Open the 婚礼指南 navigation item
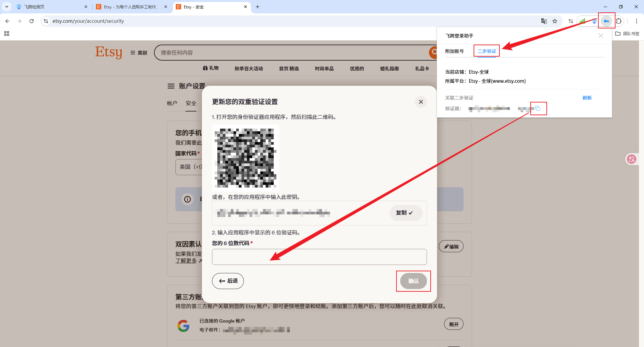This screenshot has height=347, width=644. click(389, 69)
